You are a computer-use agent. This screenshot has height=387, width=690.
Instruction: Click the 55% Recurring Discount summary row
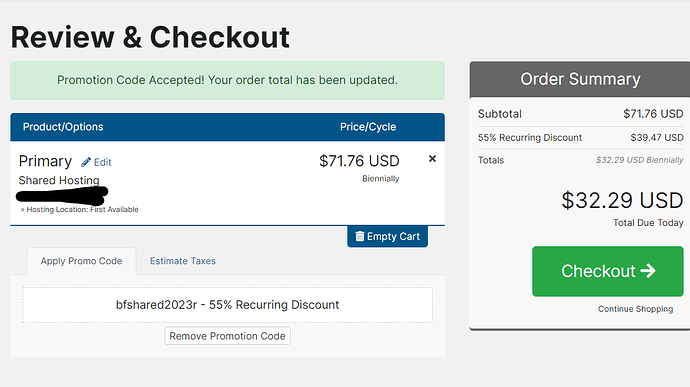tap(580, 138)
